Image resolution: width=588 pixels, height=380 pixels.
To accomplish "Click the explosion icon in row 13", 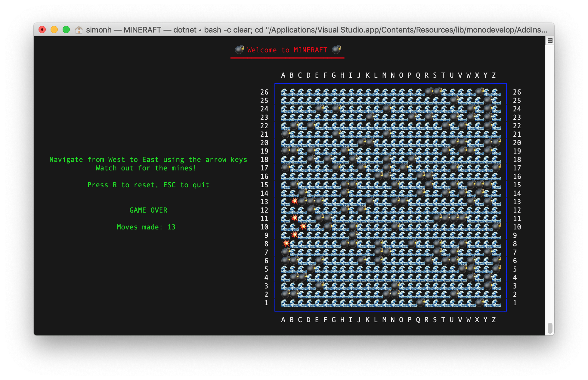I will 295,201.
